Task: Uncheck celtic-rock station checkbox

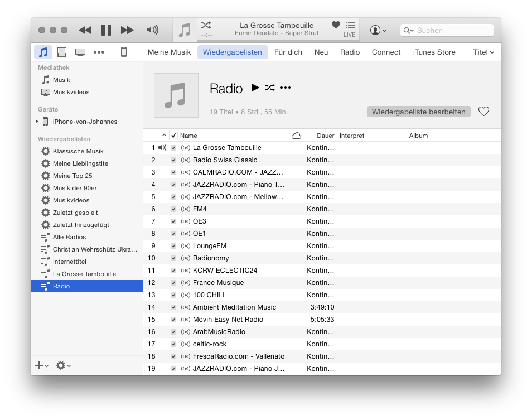Action: [x=173, y=344]
